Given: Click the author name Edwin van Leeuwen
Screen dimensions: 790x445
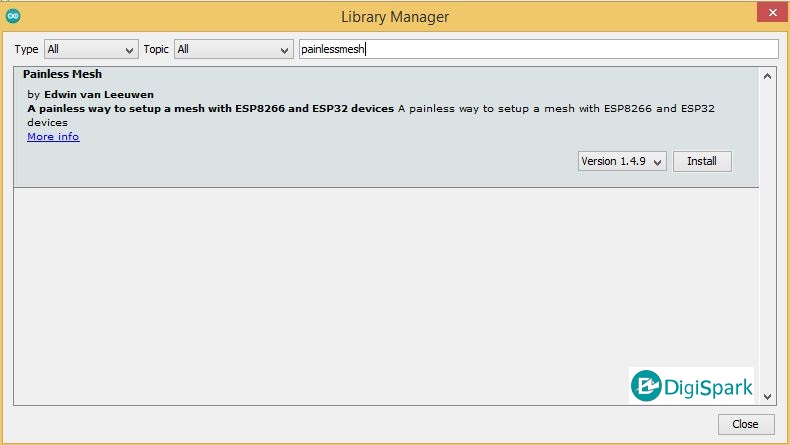Looking at the screenshot, I should [99, 94].
